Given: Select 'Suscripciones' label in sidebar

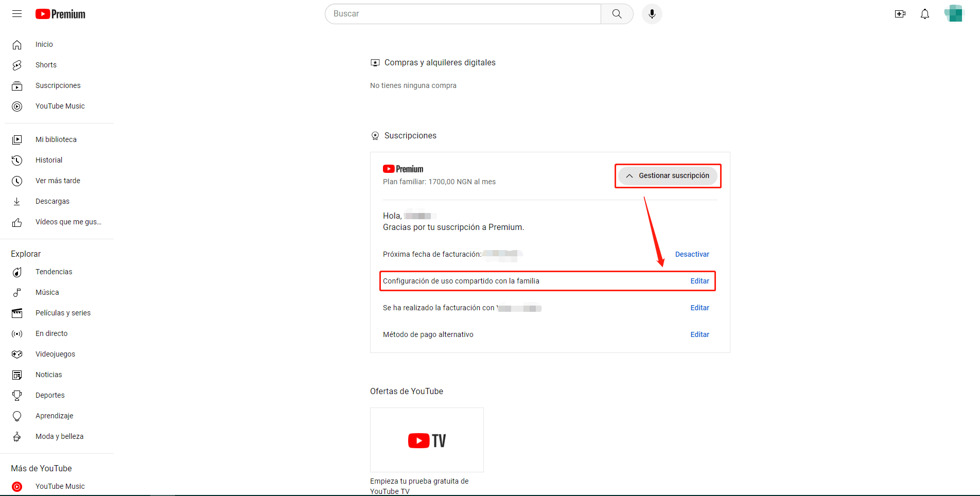Looking at the screenshot, I should 58,85.
